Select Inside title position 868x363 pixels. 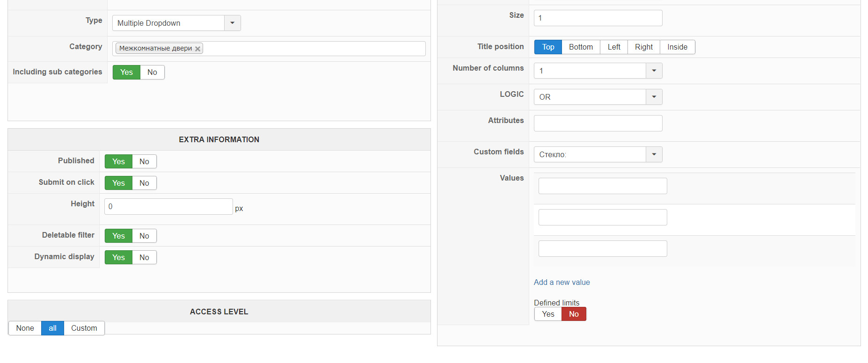[x=677, y=47]
